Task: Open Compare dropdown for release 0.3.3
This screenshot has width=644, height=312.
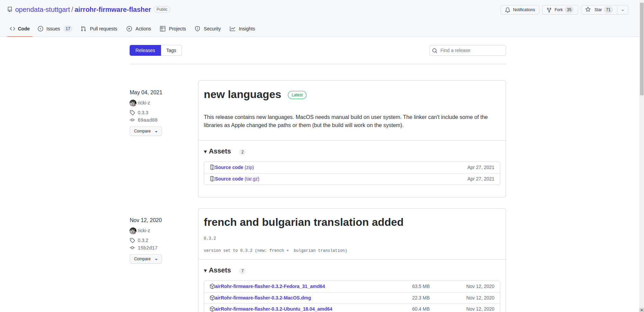Action: 146,131
